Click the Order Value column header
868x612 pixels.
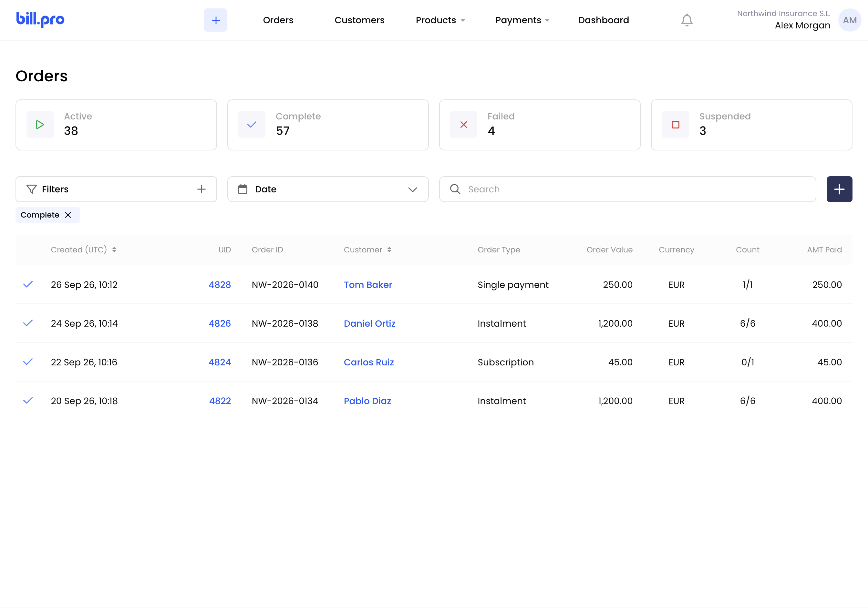pyautogui.click(x=609, y=250)
